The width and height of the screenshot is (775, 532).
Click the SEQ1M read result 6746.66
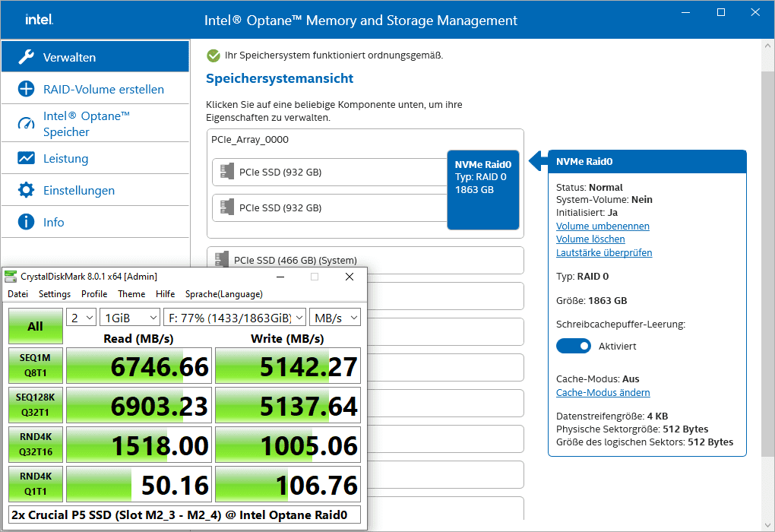click(x=139, y=366)
